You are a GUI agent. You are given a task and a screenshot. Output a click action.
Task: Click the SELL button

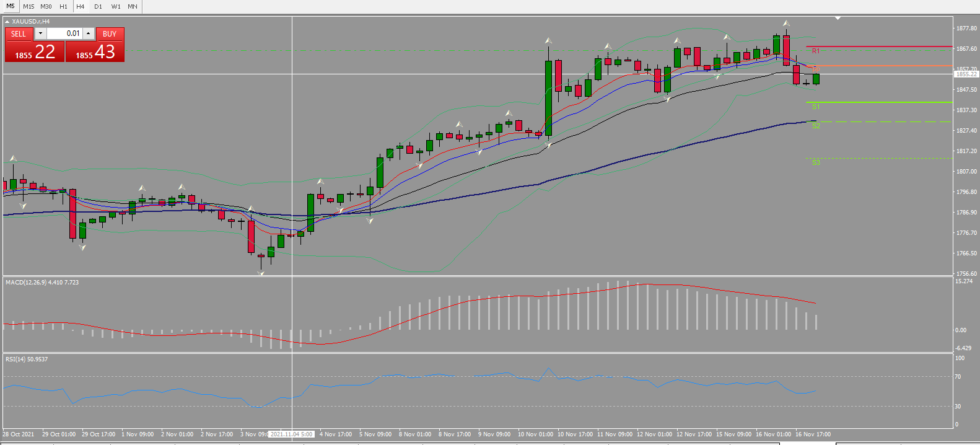point(19,33)
